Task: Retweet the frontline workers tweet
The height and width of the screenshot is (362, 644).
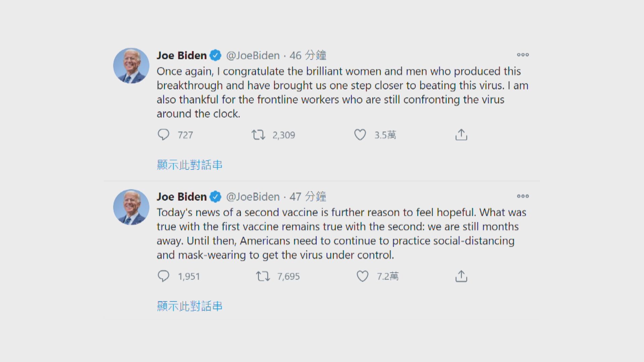Action: point(259,135)
